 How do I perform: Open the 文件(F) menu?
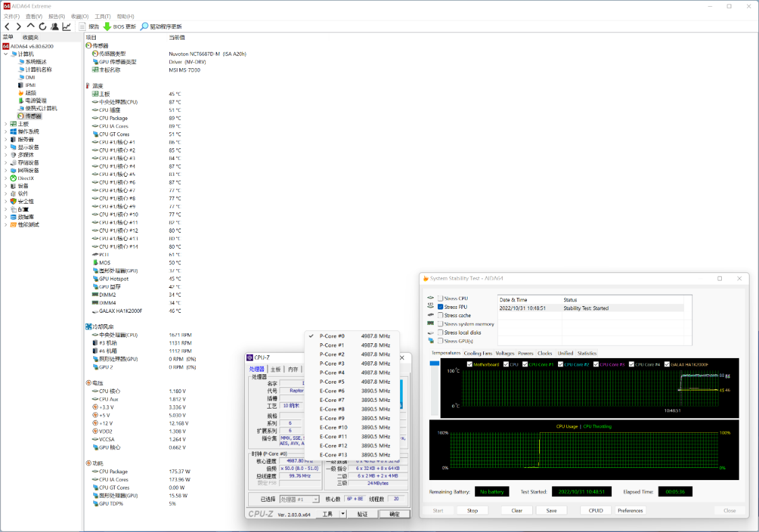point(11,16)
